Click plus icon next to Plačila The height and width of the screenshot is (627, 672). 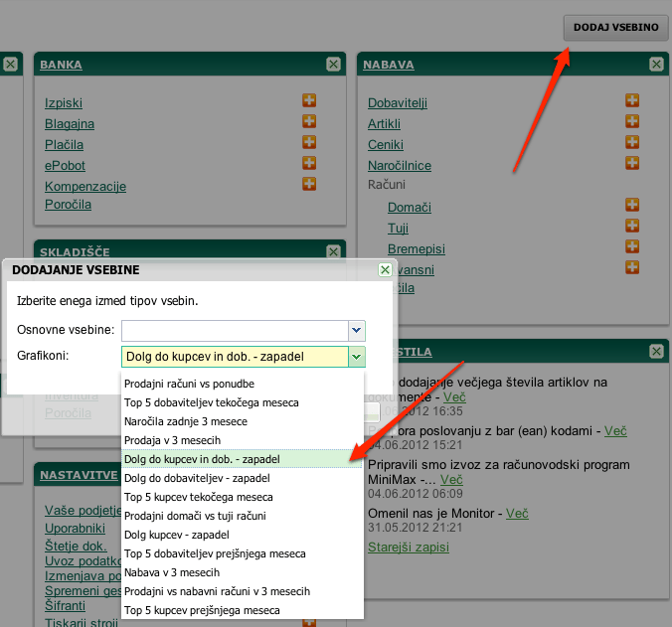pos(309,142)
